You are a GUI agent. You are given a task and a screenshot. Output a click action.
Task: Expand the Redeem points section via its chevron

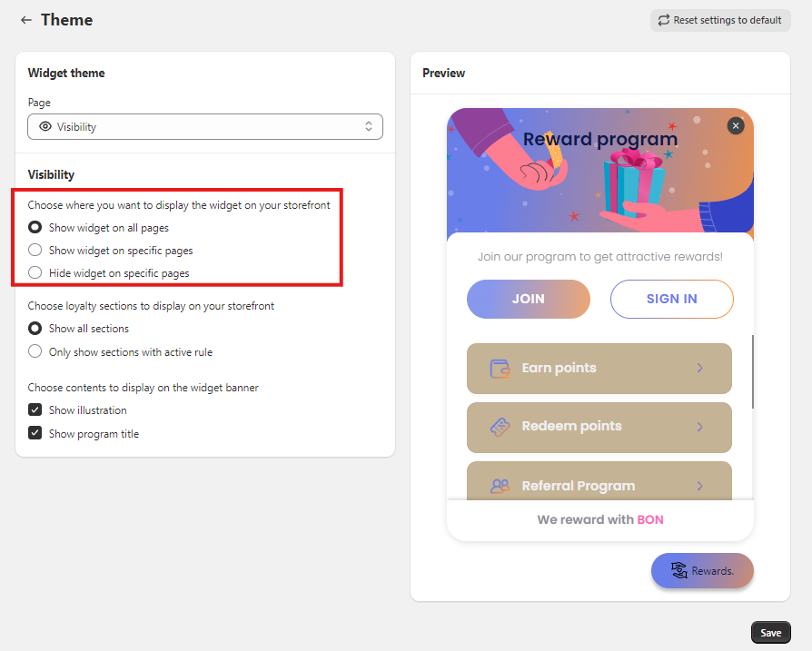(x=698, y=427)
